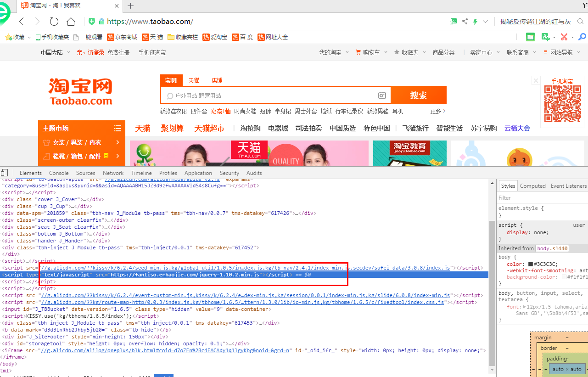Click the camera image-search icon

(x=382, y=96)
